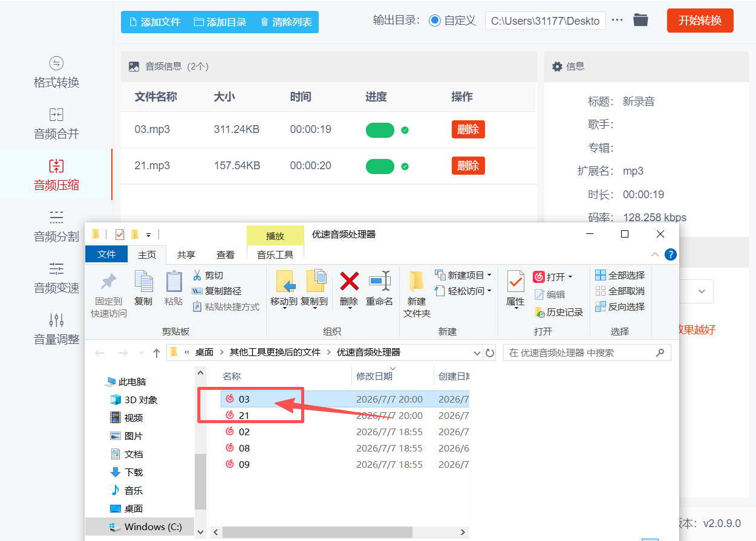Viewport: 756px width, 541px height.
Task: Click 桌面 in the address breadcrumb
Action: [x=204, y=352]
